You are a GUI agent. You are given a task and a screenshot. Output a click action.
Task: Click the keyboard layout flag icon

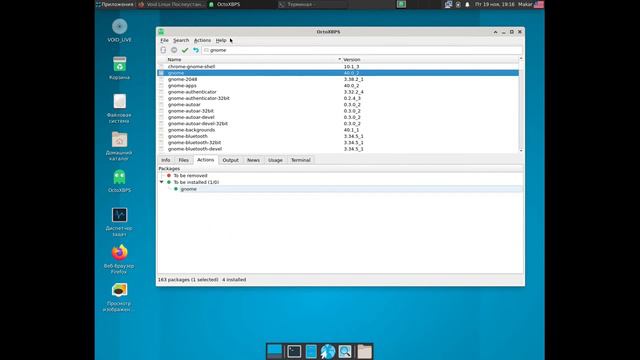point(539,4)
